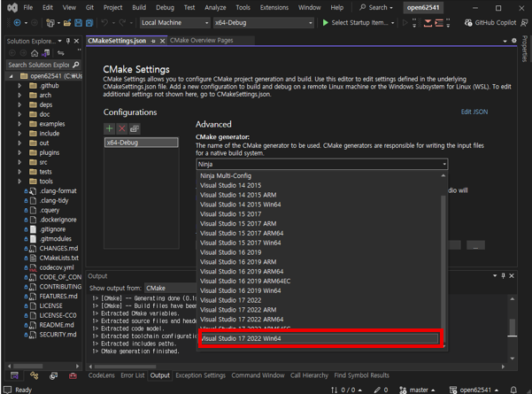532x394 pixels.
Task: Click the Edit JSON link
Action: [x=474, y=112]
